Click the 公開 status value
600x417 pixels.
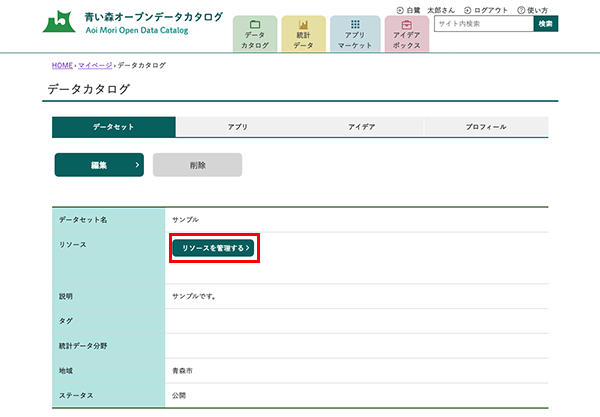[179, 396]
